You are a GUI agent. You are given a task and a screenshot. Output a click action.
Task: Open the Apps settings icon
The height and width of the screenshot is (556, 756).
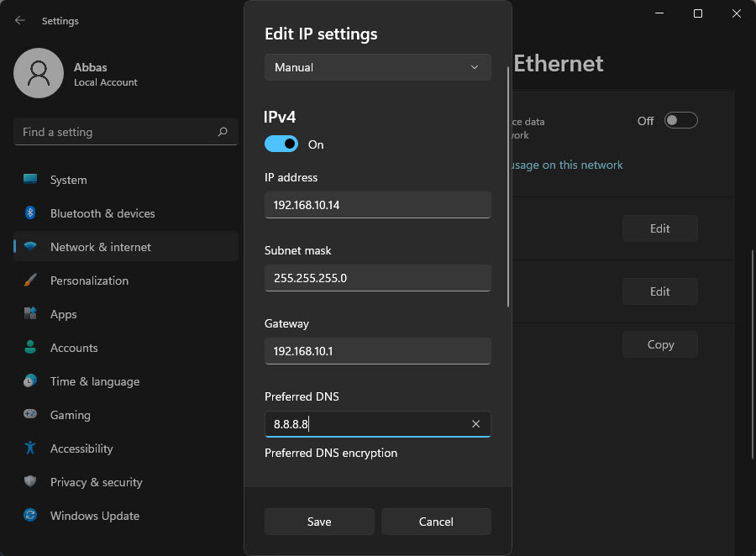[x=32, y=314]
